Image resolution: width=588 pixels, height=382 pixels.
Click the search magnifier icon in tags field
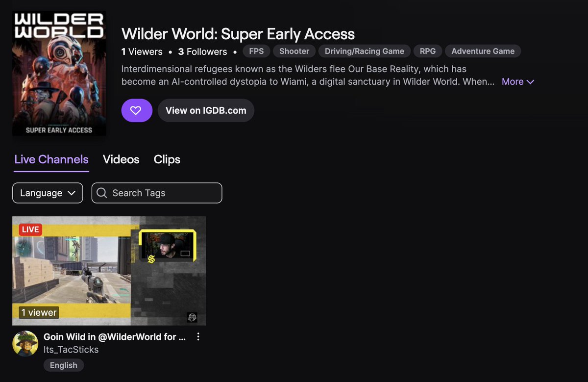[102, 193]
